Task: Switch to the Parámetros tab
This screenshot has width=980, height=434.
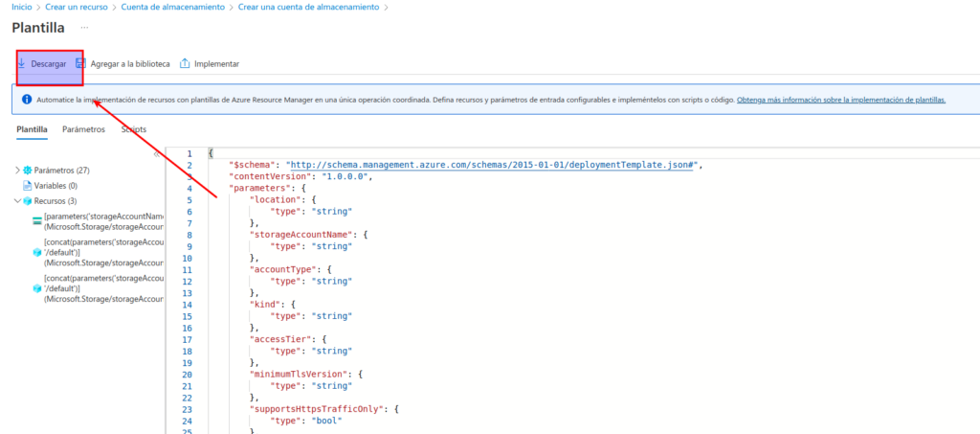Action: coord(84,128)
